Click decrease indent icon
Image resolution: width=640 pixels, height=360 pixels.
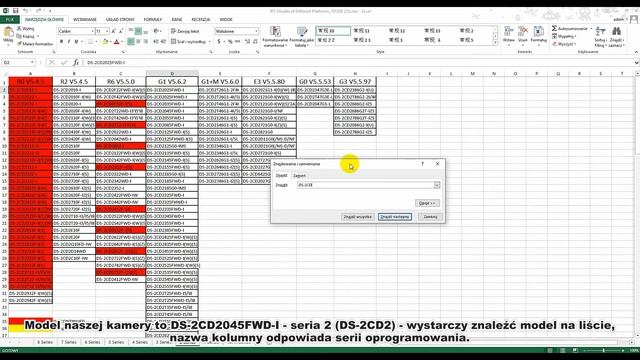tap(156, 42)
